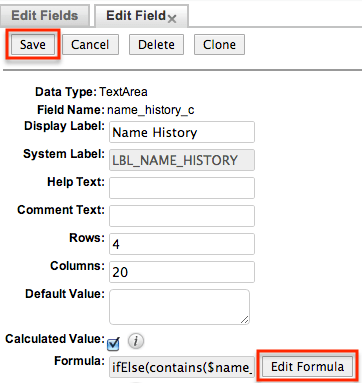Screen dimensions: 362x383
Task: Click the 'Columns:' label
Action: [x=78, y=266]
